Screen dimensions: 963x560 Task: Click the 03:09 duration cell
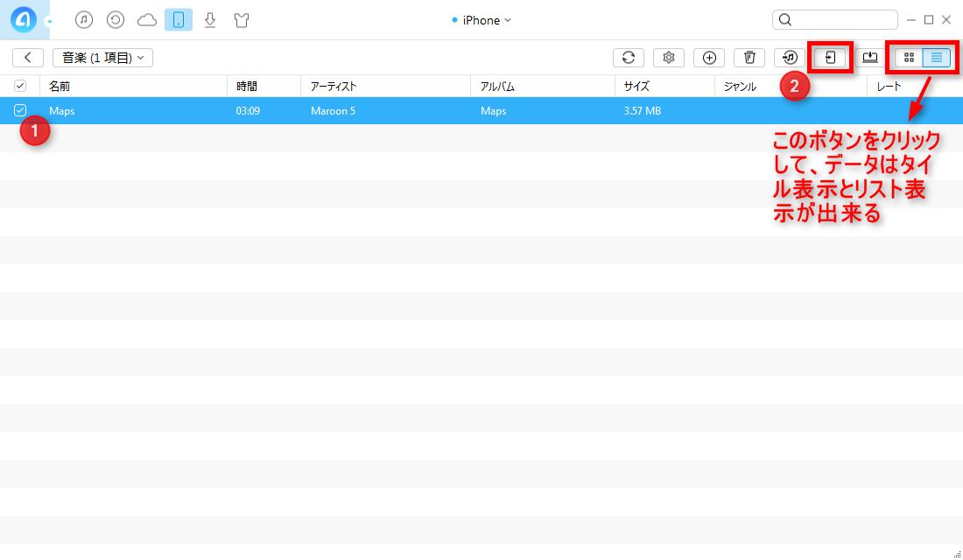[248, 111]
